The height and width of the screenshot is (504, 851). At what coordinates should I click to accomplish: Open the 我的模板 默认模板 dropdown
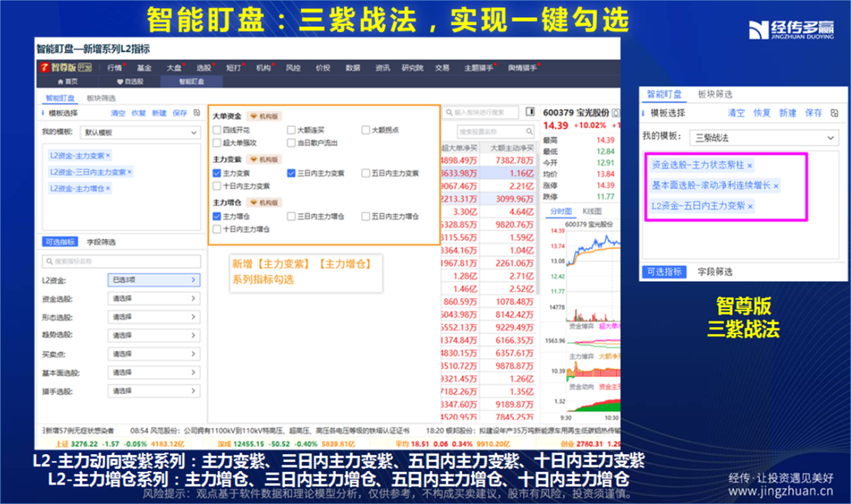pyautogui.click(x=140, y=132)
